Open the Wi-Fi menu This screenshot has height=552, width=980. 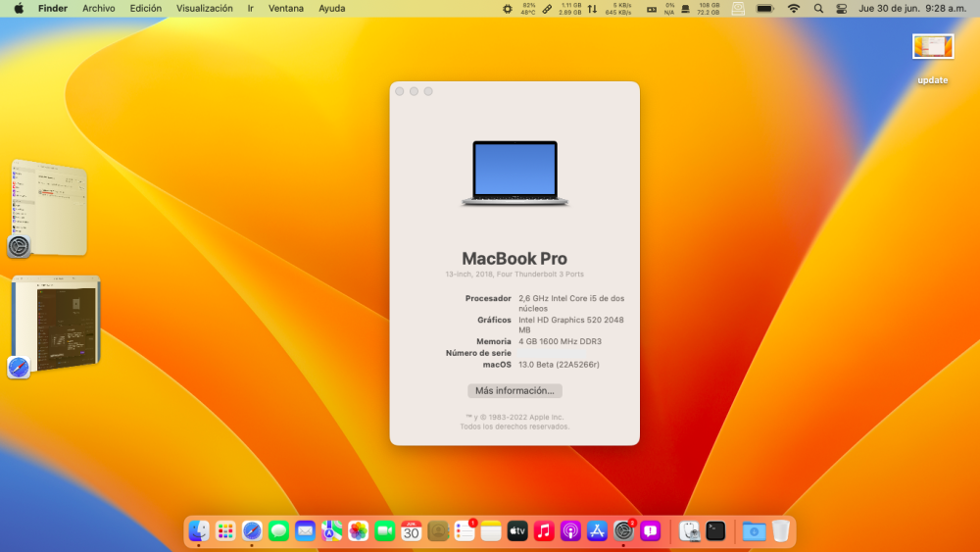pos(794,9)
